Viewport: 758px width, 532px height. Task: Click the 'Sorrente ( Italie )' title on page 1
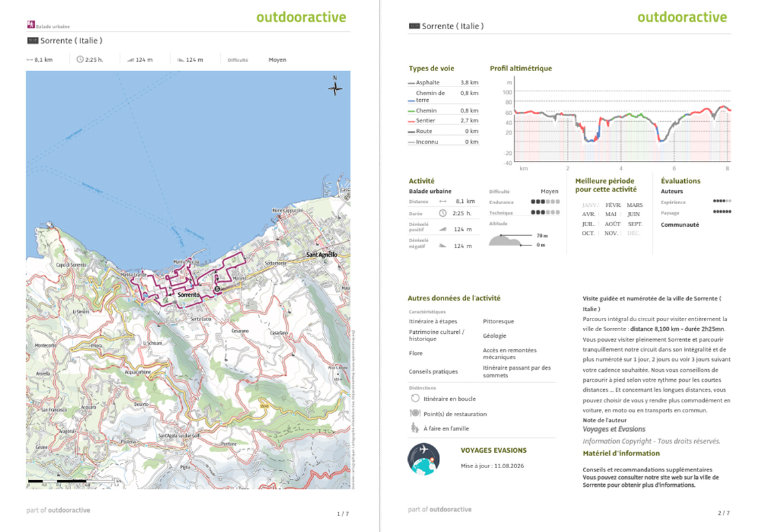point(71,41)
